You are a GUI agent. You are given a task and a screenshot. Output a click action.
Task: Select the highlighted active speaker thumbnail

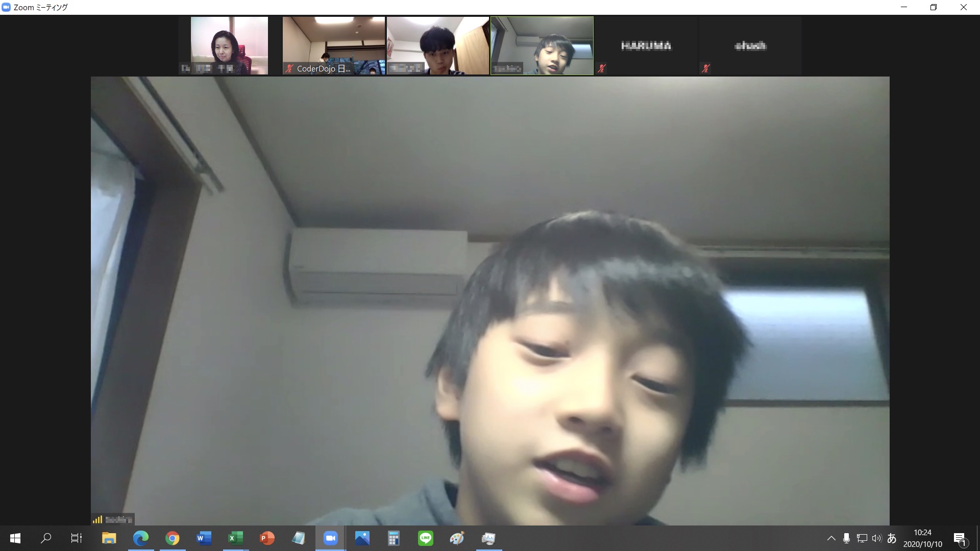point(542,45)
